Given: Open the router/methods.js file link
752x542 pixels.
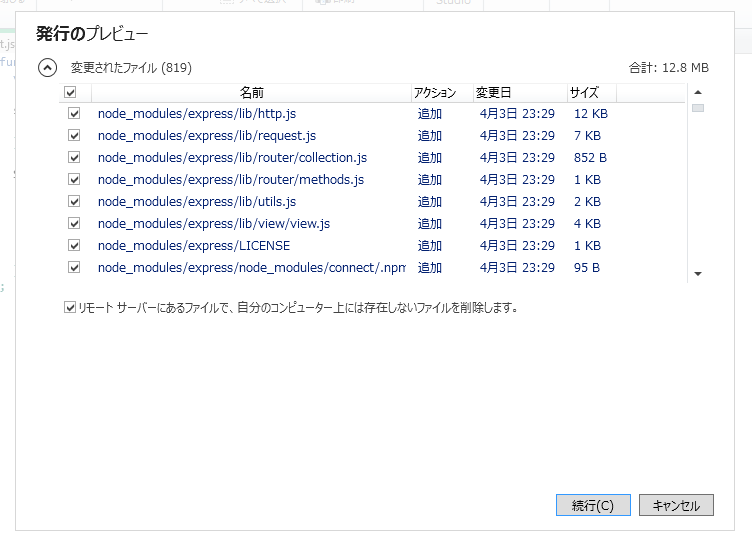Looking at the screenshot, I should tap(231, 179).
